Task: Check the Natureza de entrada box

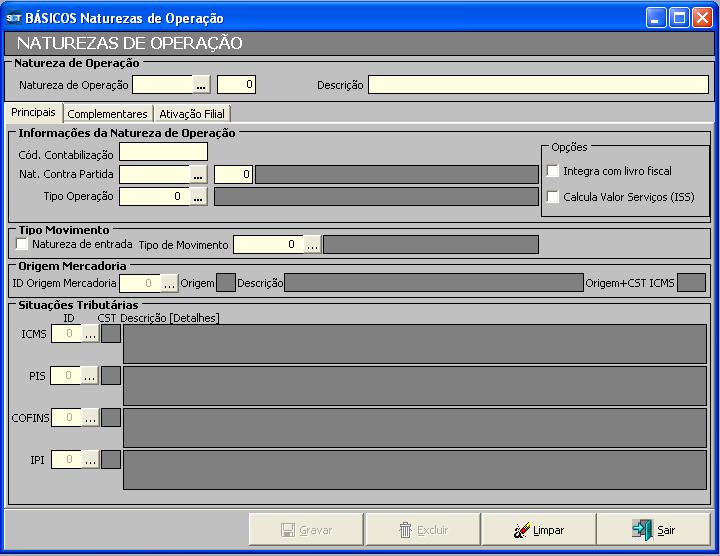Action: click(x=23, y=244)
